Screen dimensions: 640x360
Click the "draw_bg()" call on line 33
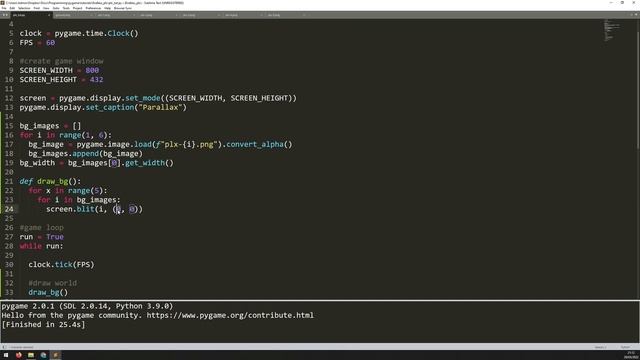[48, 292]
